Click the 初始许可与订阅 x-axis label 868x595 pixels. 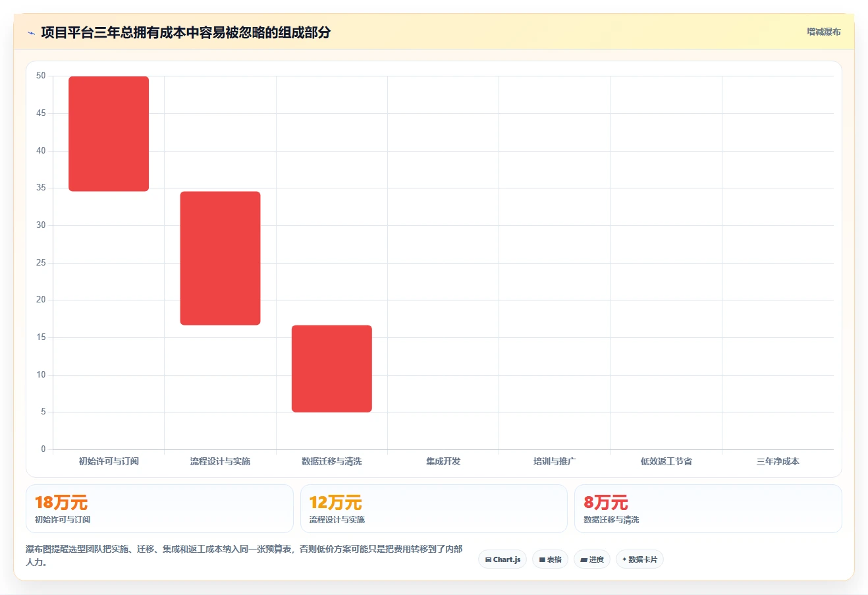coord(109,461)
